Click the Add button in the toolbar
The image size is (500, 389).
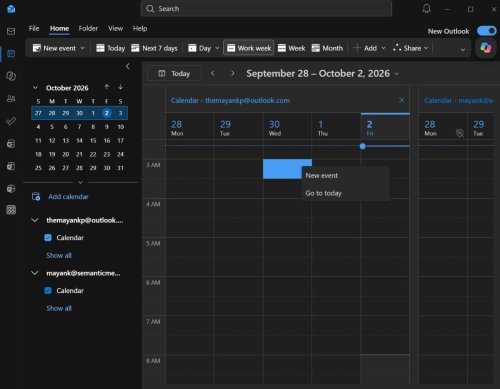pos(365,48)
